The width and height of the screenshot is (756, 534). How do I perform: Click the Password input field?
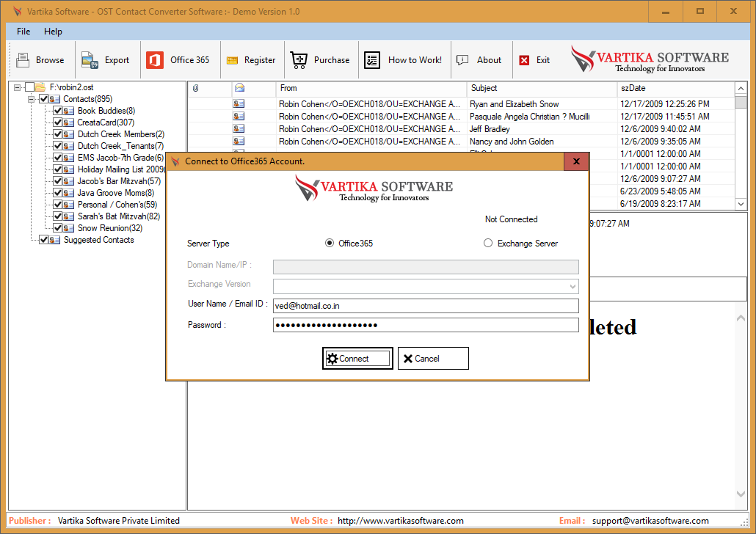pos(426,326)
